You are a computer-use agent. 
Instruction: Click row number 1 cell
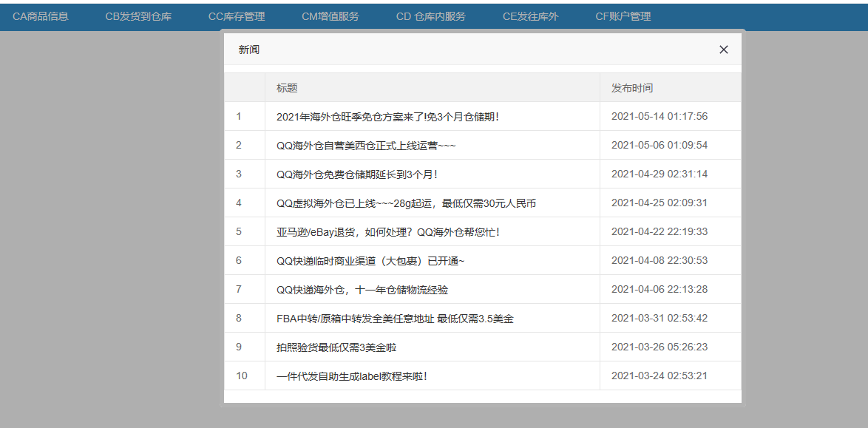click(x=245, y=116)
